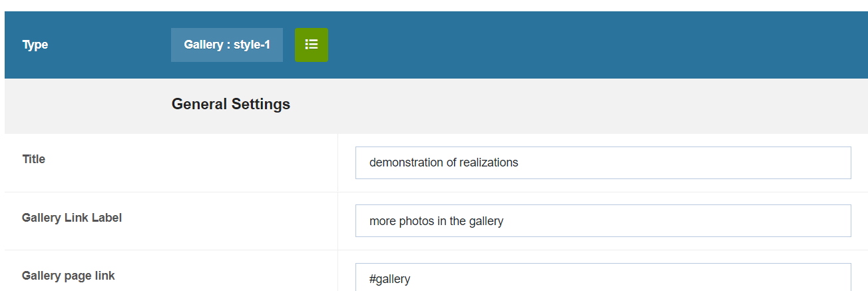Select the Gallery page link input
This screenshot has width=868, height=291.
point(602,278)
